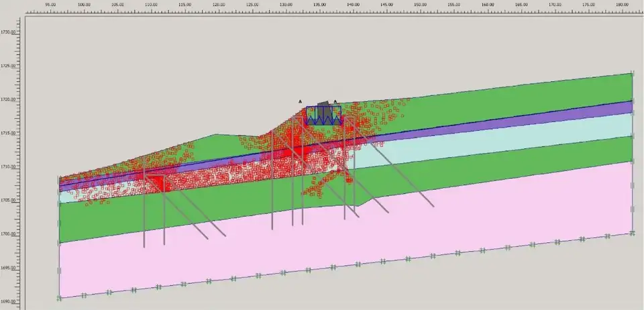The image size is (644, 310).
Task: Click the 130.00 horizontal ruler label
Action: tap(286, 4)
